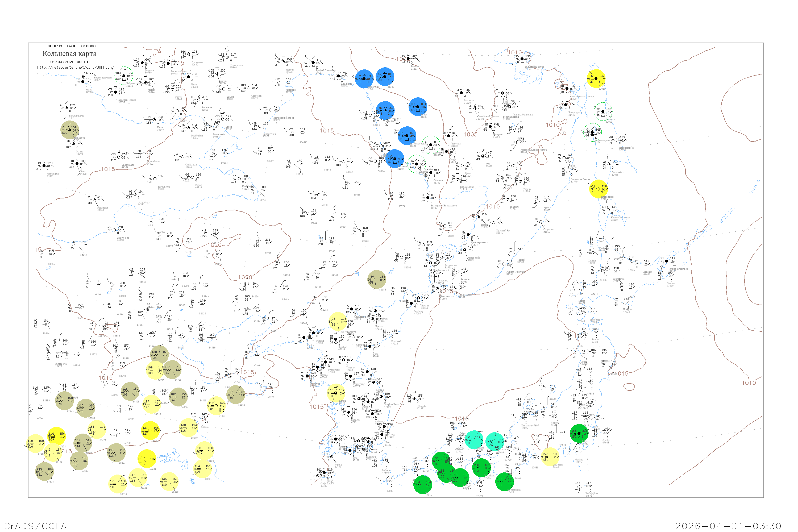Click the QHHH98 UAOL 010000 header code

tap(72, 46)
